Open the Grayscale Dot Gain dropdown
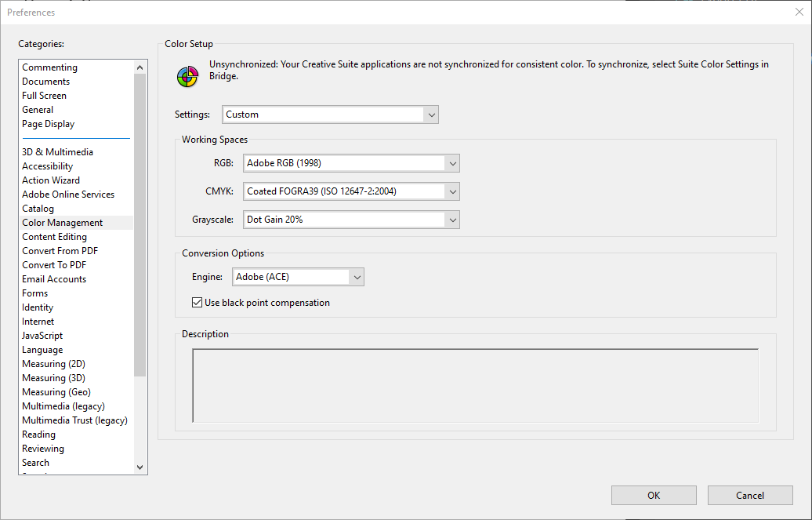The image size is (812, 520). click(351, 220)
